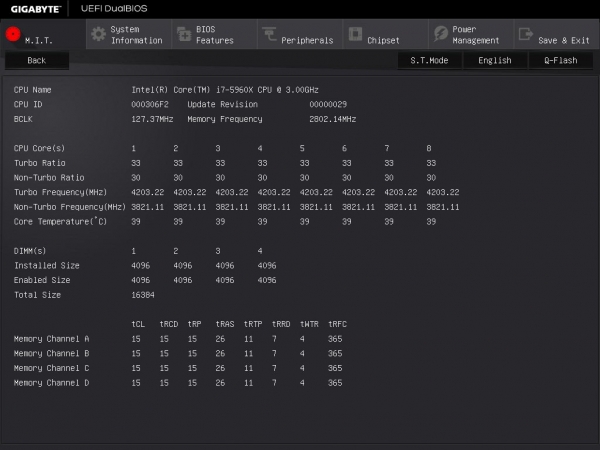
Task: Click the CPU ID value 000306F2
Action: [x=150, y=104]
